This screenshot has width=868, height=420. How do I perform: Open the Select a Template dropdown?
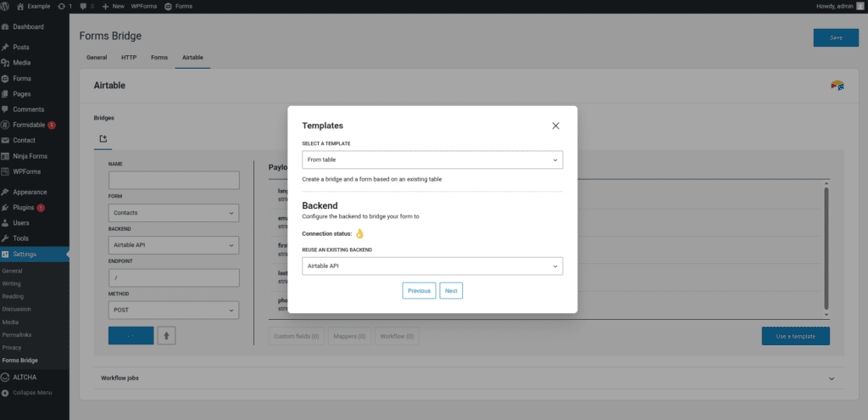(x=432, y=160)
